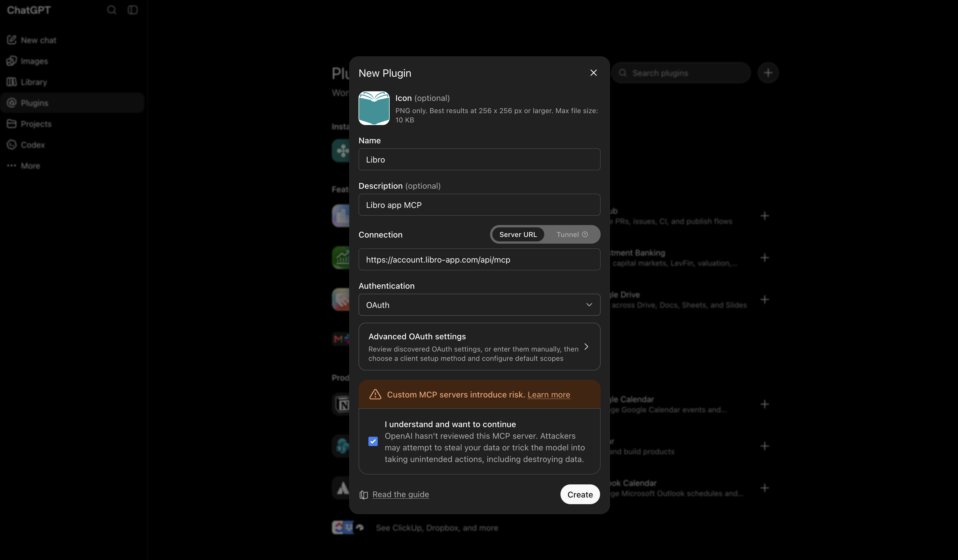
Task: Edit the Description field Libro app MCP
Action: [479, 205]
